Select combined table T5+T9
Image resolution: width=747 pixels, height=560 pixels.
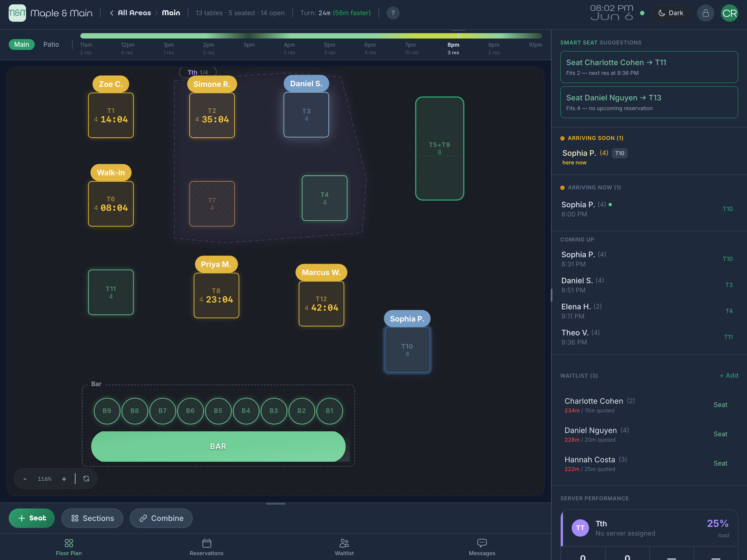[439, 148]
